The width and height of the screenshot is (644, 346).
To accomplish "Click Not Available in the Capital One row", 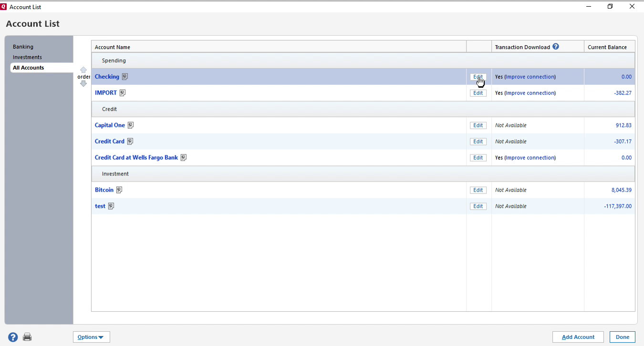I will (511, 125).
